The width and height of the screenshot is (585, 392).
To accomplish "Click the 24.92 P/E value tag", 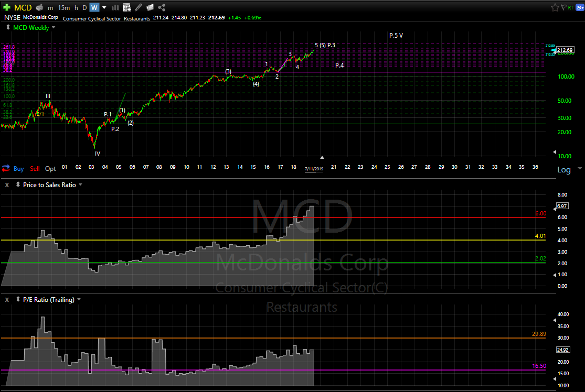I will coord(562,350).
